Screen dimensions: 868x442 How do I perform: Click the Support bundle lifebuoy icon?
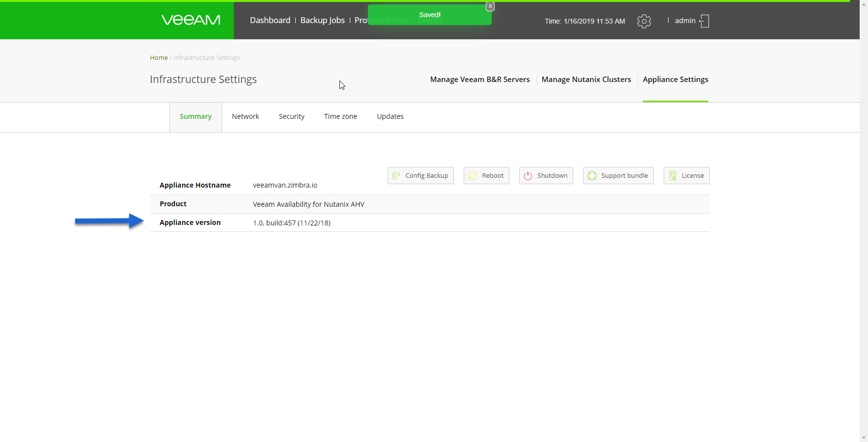coord(592,176)
